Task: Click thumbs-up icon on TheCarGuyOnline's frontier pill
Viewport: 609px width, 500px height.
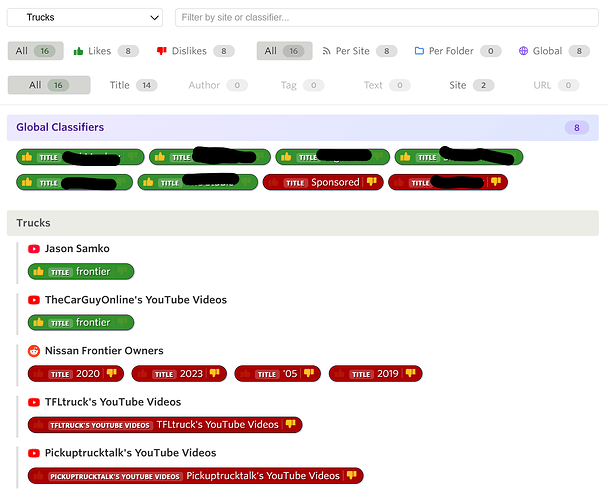Action: point(38,323)
